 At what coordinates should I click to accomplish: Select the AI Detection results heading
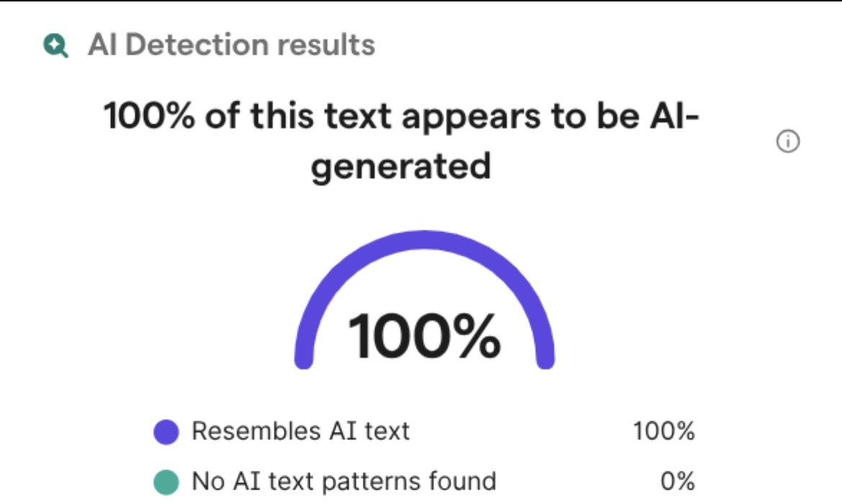coord(231,45)
